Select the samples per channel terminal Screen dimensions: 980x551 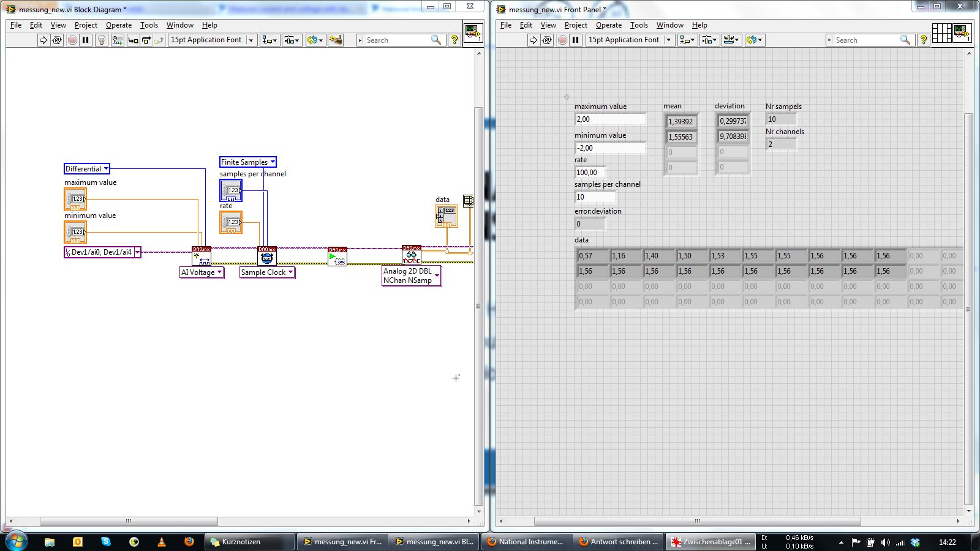(x=231, y=190)
